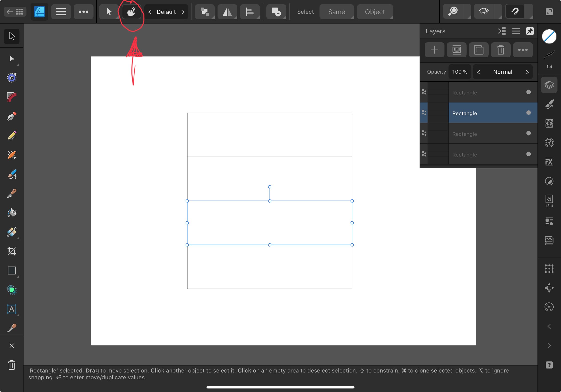The width and height of the screenshot is (561, 392).
Task: Go to previous preset left of Default
Action: tap(150, 12)
